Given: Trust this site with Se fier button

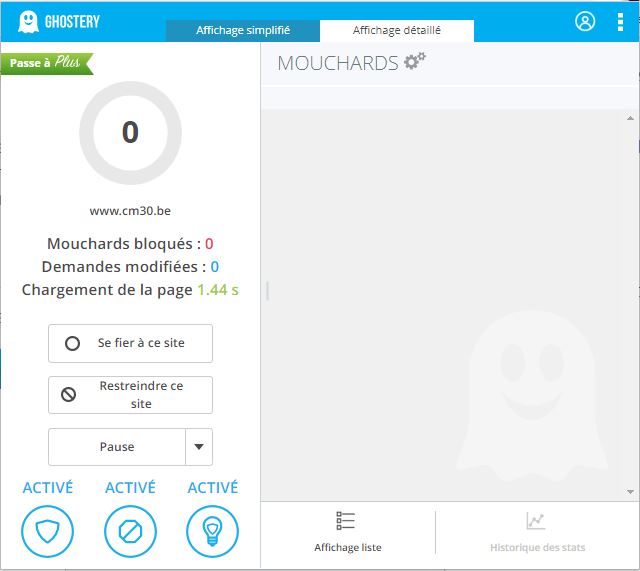Looking at the screenshot, I should 130,343.
